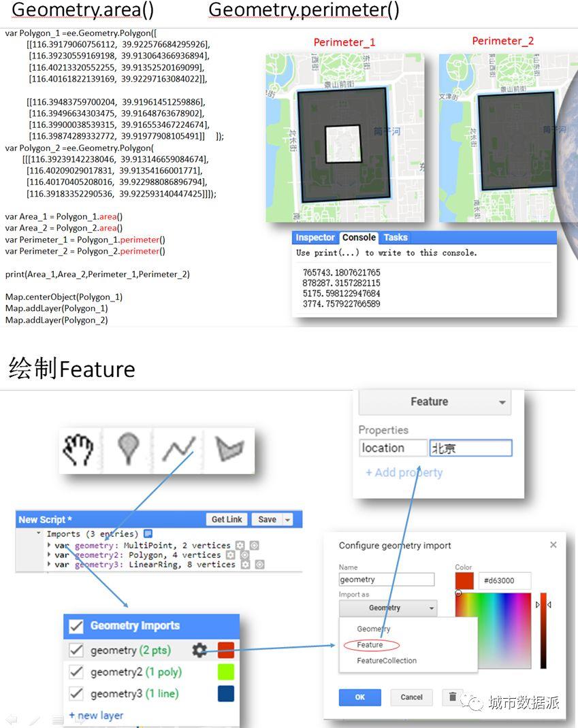This screenshot has width=578, height=728.
Task: Click green swatch of geometry2 layer
Action: coord(226,672)
